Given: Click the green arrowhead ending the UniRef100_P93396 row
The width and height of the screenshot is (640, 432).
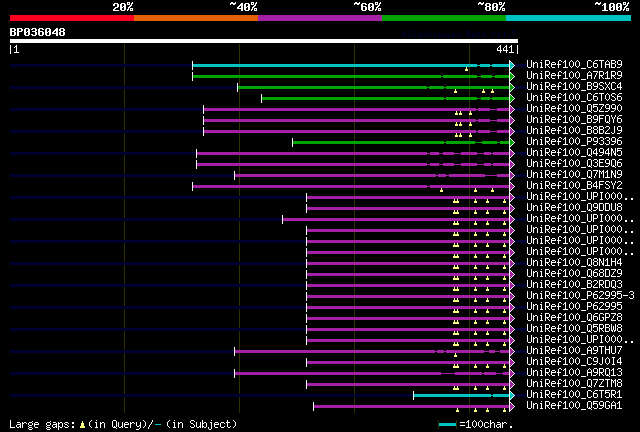Looking at the screenshot, I should tap(512, 143).
